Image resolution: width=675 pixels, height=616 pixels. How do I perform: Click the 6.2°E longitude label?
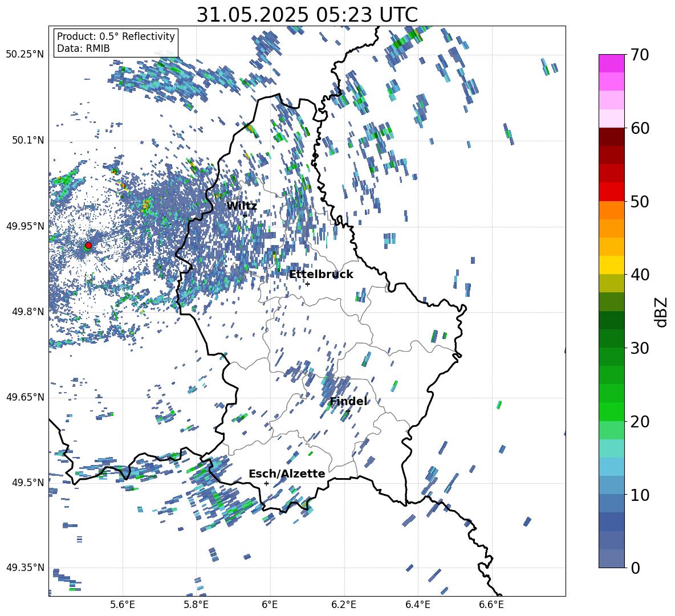click(x=344, y=605)
